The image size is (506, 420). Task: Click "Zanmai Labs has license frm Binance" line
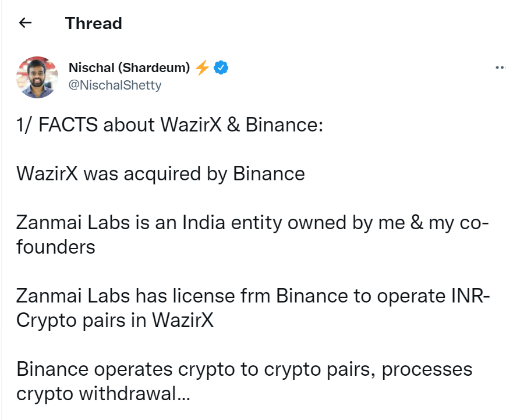[253, 296]
